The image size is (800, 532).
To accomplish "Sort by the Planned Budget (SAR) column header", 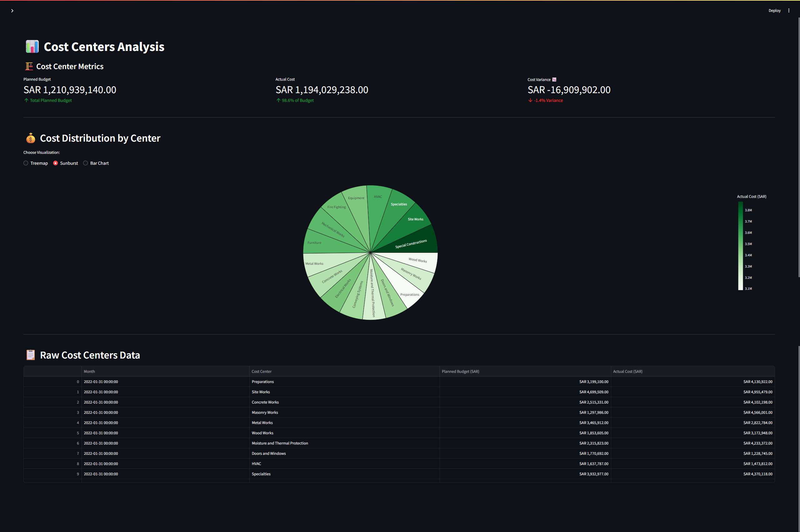I will point(525,372).
